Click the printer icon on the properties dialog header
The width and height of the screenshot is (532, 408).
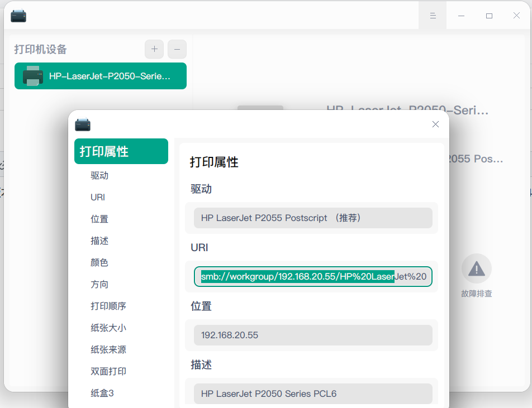(82, 124)
